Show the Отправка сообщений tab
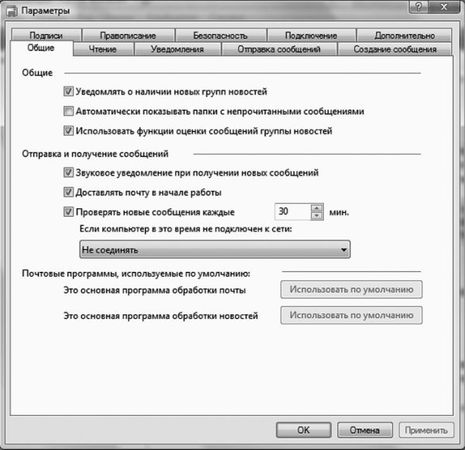465x450 pixels. 279,49
